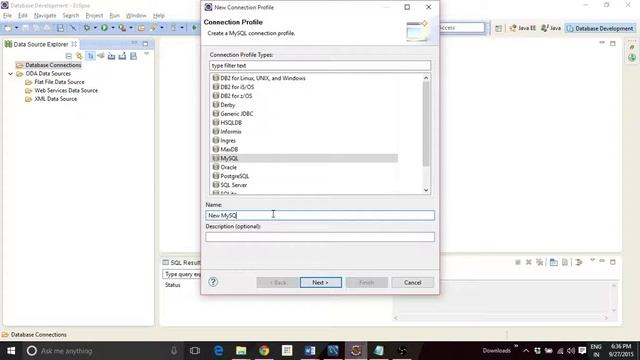Click the Next > button
640x360 pixels.
click(x=320, y=282)
